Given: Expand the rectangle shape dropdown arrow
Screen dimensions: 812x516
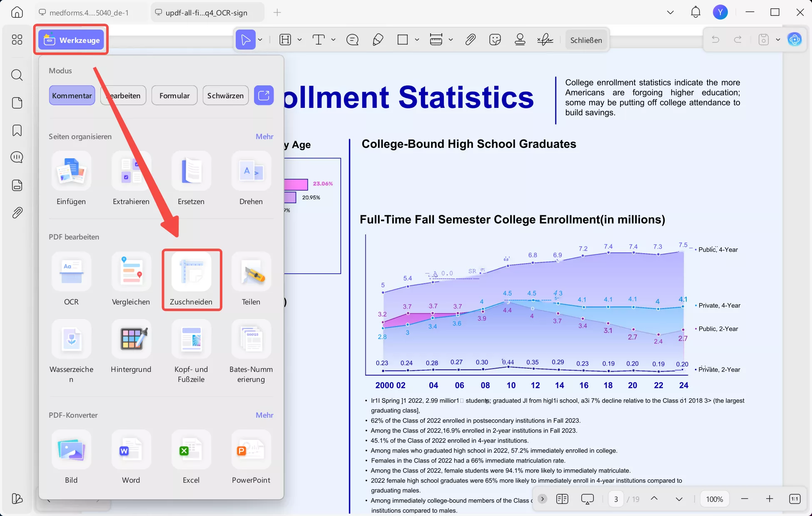Looking at the screenshot, I should coord(417,40).
